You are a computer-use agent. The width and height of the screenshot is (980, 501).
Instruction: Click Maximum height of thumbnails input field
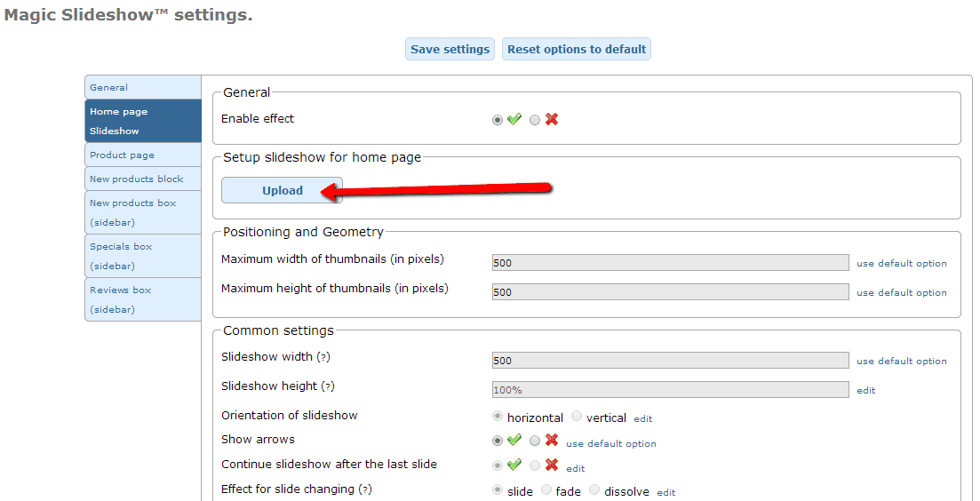pos(670,291)
